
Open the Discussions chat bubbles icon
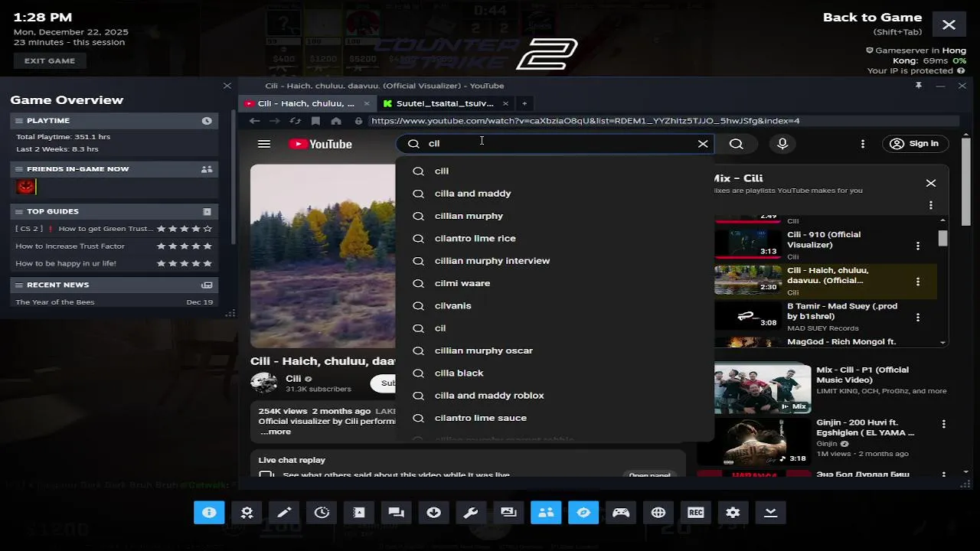pos(396,513)
